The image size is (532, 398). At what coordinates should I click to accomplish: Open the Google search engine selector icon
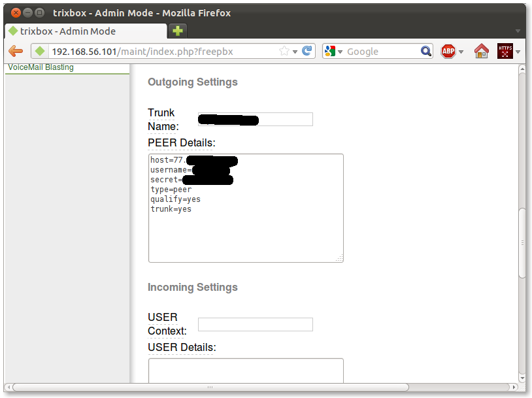[x=330, y=51]
